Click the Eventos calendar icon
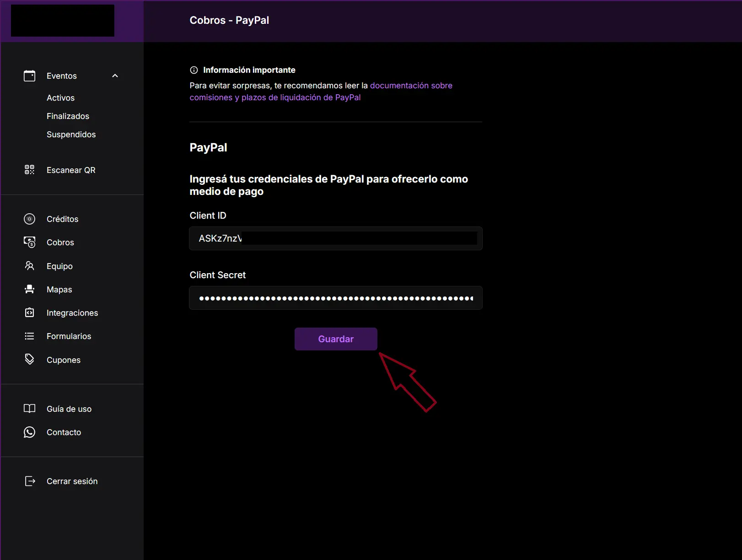Screen dimensions: 742x560 pos(29,76)
